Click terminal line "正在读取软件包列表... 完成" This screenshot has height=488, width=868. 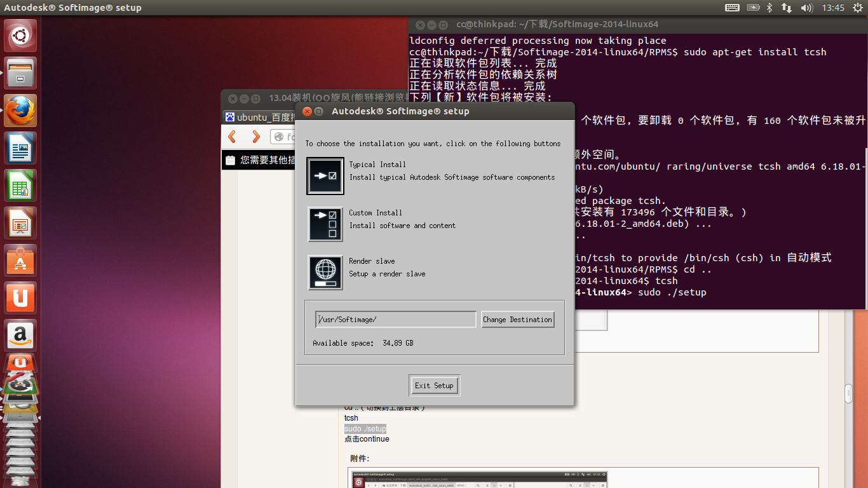pyautogui.click(x=484, y=64)
